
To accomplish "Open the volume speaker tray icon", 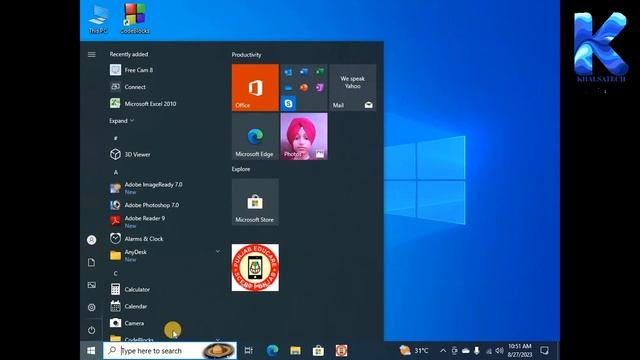I will [500, 351].
